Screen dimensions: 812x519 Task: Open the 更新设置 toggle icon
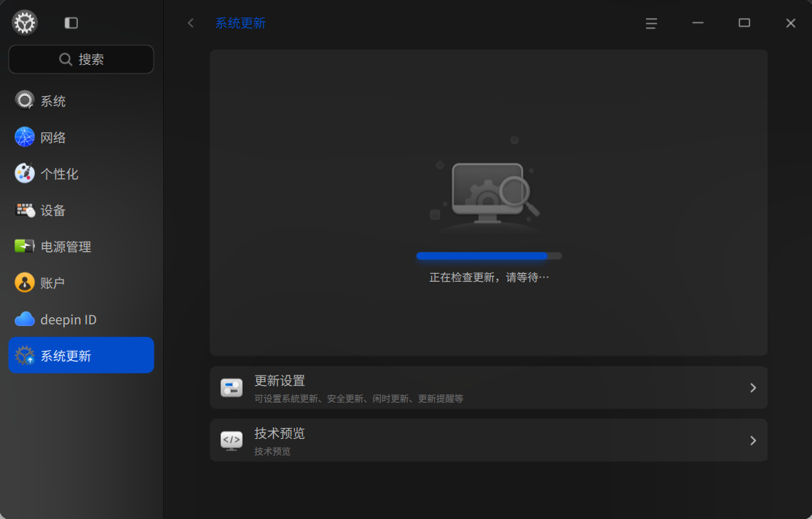coord(232,387)
